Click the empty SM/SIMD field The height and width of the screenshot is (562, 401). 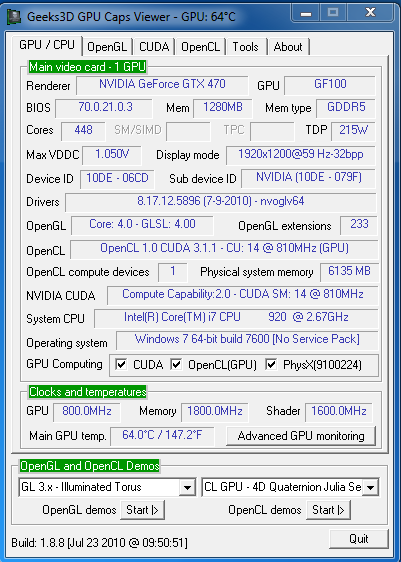[188, 131]
